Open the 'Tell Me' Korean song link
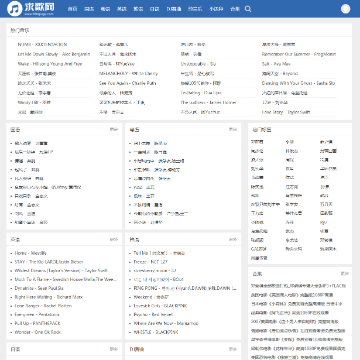The height and width of the screenshot is (360, 360). tap(159, 253)
